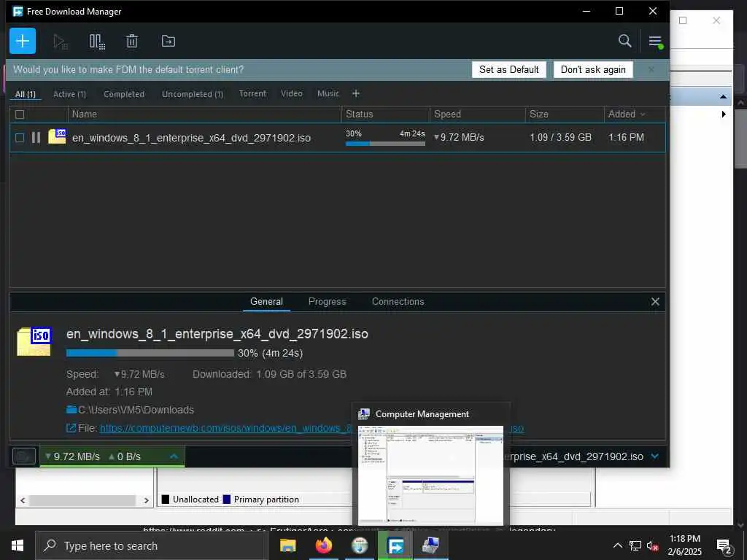This screenshot has width=747, height=560.
Task: Open the muted volume tray icon
Action: [652, 545]
